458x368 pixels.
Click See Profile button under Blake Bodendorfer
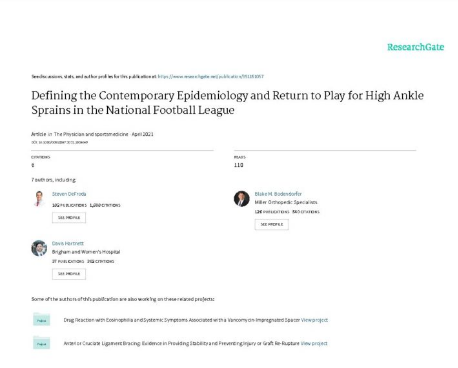point(272,224)
